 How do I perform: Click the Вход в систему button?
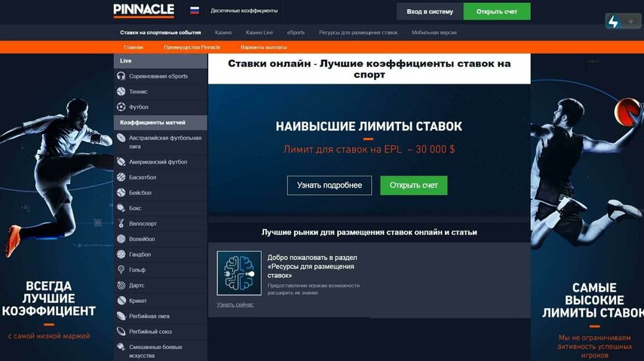[x=430, y=11]
